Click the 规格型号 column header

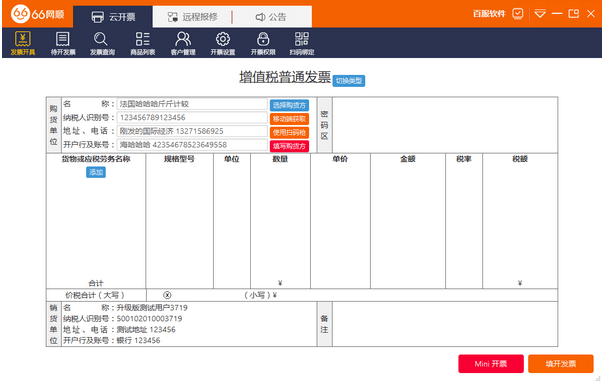click(x=179, y=159)
